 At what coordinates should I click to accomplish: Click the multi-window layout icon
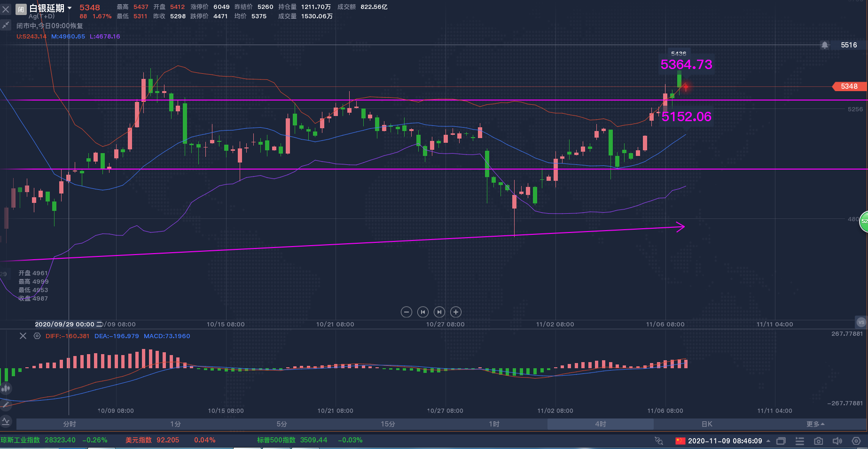tap(781, 441)
